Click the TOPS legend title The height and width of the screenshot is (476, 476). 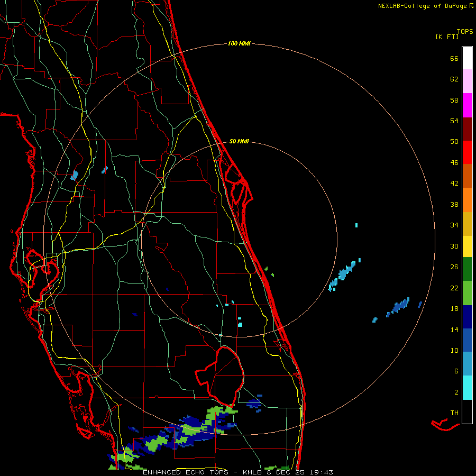point(465,32)
